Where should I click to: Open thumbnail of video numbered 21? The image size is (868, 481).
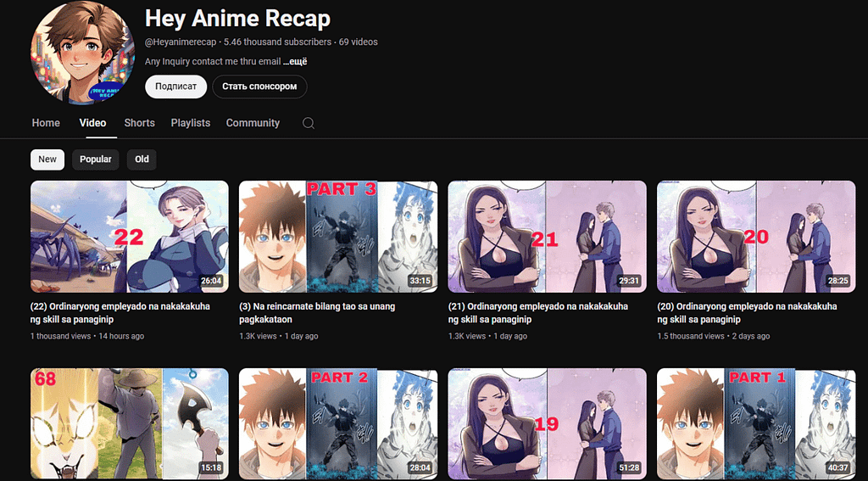click(547, 237)
